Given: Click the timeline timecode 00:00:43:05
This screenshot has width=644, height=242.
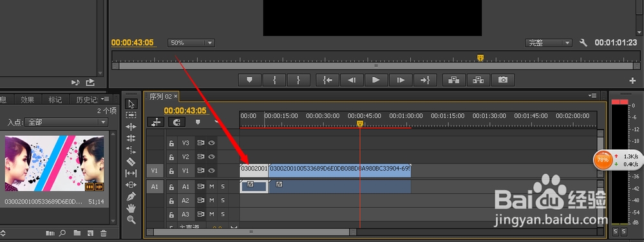Looking at the screenshot, I should [185, 111].
